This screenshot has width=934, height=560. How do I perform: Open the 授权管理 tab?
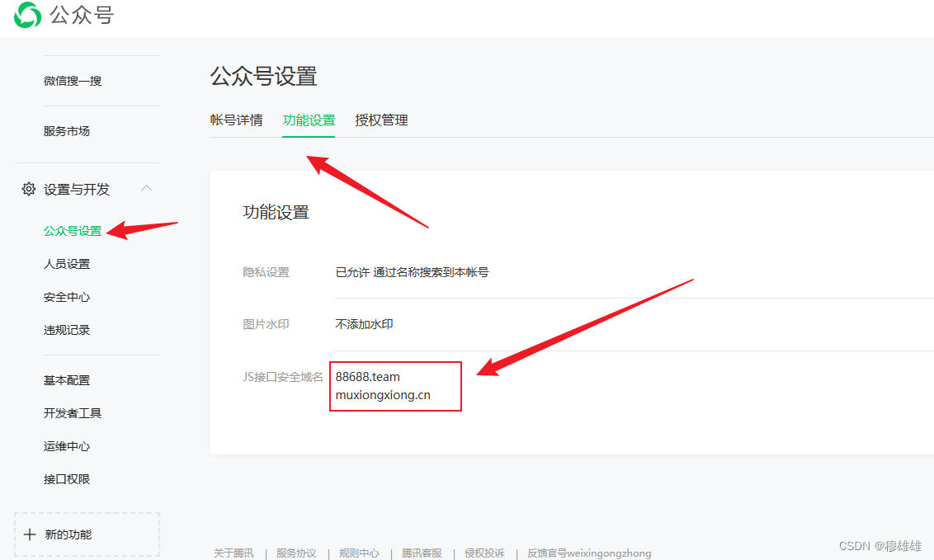click(381, 120)
